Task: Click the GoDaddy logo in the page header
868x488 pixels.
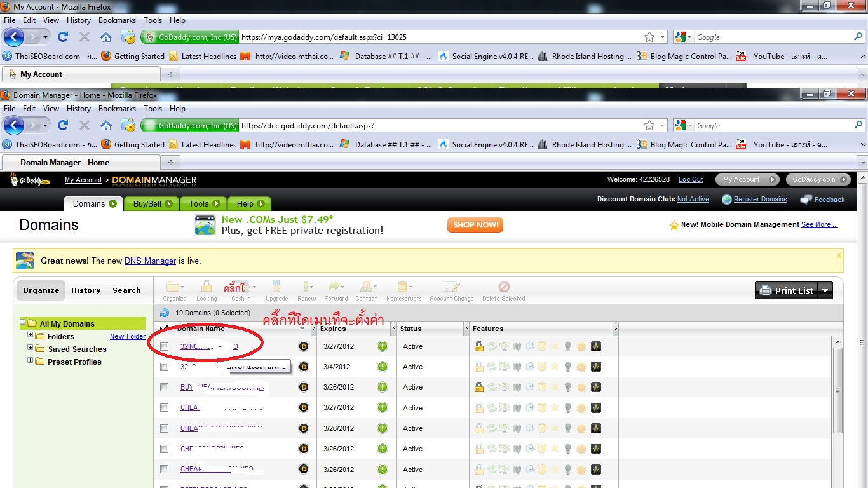Action: point(30,180)
